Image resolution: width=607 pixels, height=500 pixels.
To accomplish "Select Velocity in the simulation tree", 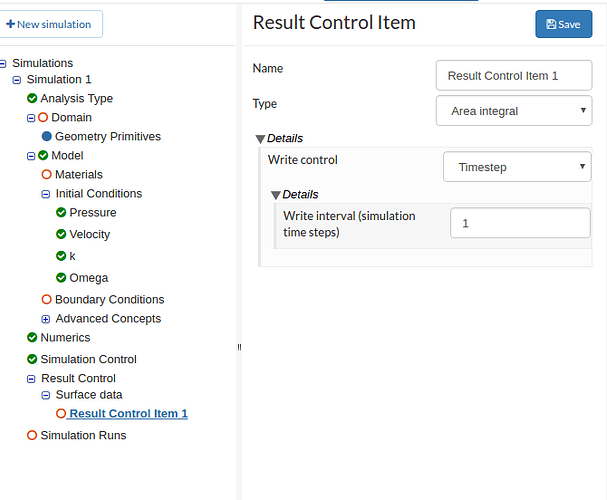I will [x=90, y=234].
